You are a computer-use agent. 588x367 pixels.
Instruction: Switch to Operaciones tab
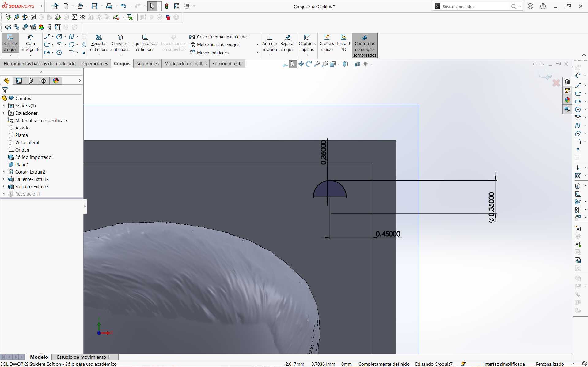coord(95,64)
